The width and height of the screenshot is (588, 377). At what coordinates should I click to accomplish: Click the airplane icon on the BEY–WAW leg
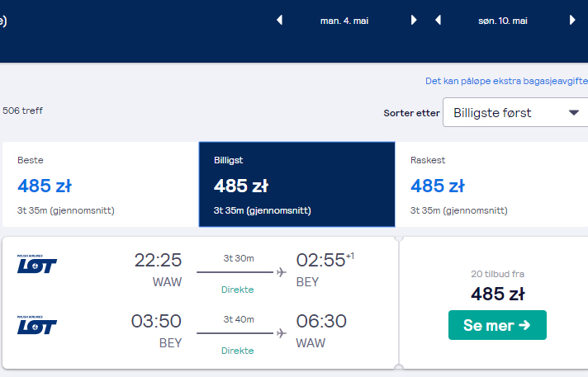coord(282,333)
